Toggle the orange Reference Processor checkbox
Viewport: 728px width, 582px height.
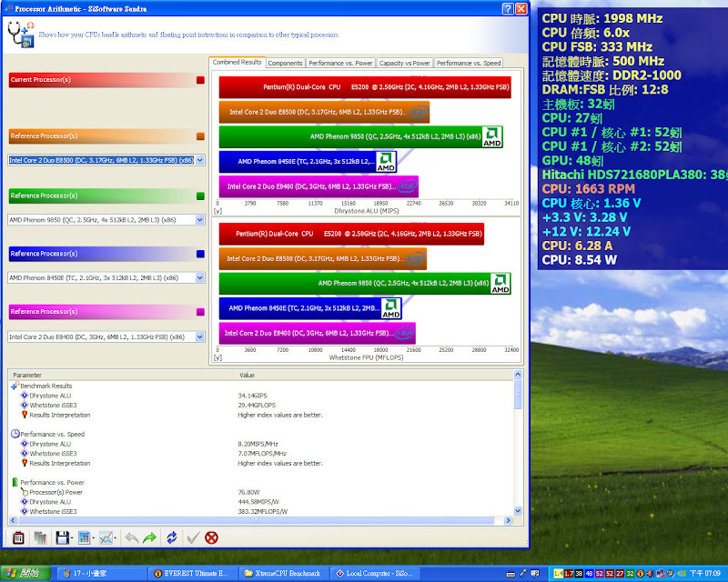200,136
